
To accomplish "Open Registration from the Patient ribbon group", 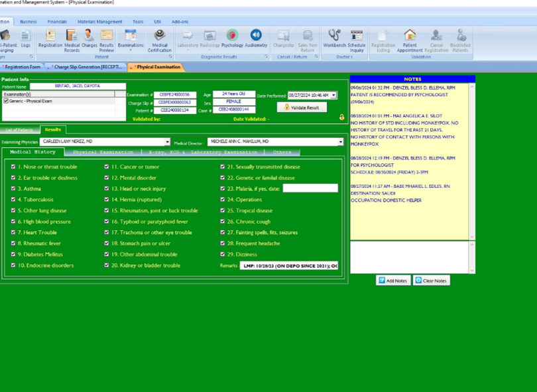I will tap(50, 38).
